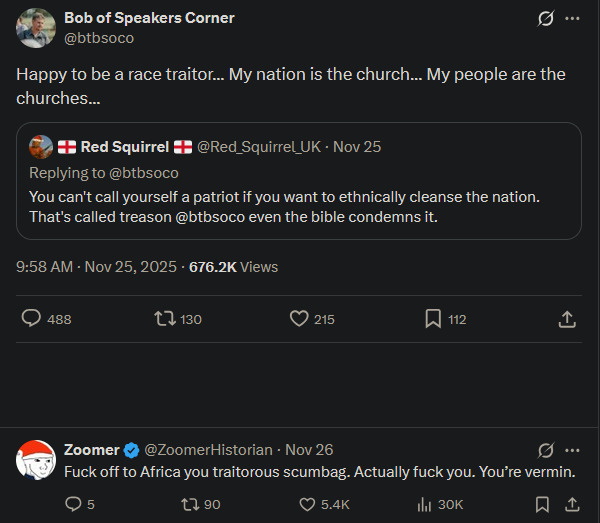This screenshot has height=523, width=600.
Task: Click Bob of Speakers Corner profile avatar
Action: click(35, 27)
